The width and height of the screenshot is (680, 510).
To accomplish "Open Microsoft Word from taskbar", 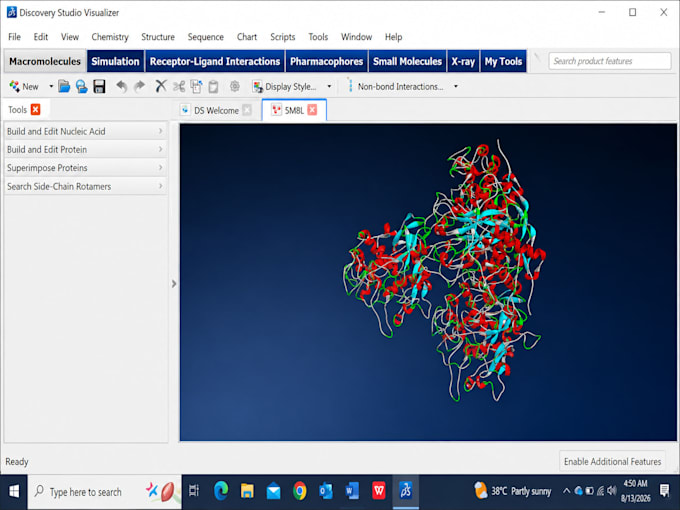I will pyautogui.click(x=352, y=491).
